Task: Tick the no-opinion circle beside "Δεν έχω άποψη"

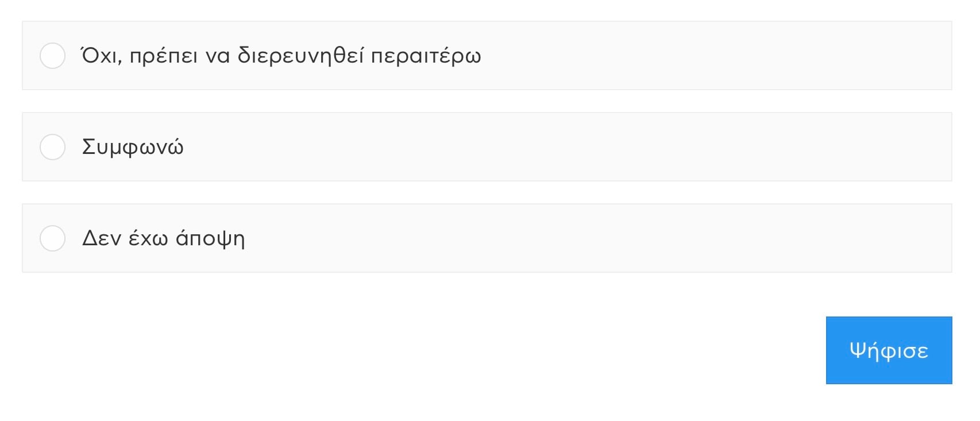Action: tap(52, 238)
